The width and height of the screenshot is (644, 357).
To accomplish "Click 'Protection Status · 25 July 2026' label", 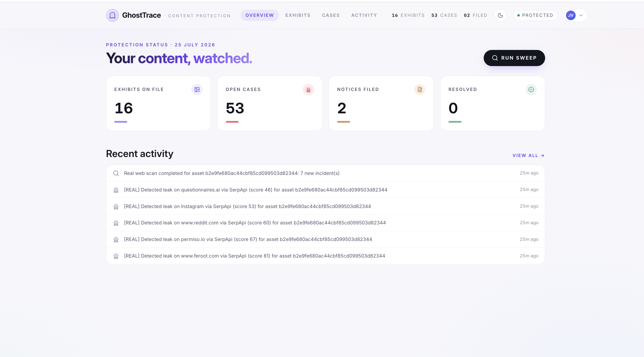I will pyautogui.click(x=161, y=45).
